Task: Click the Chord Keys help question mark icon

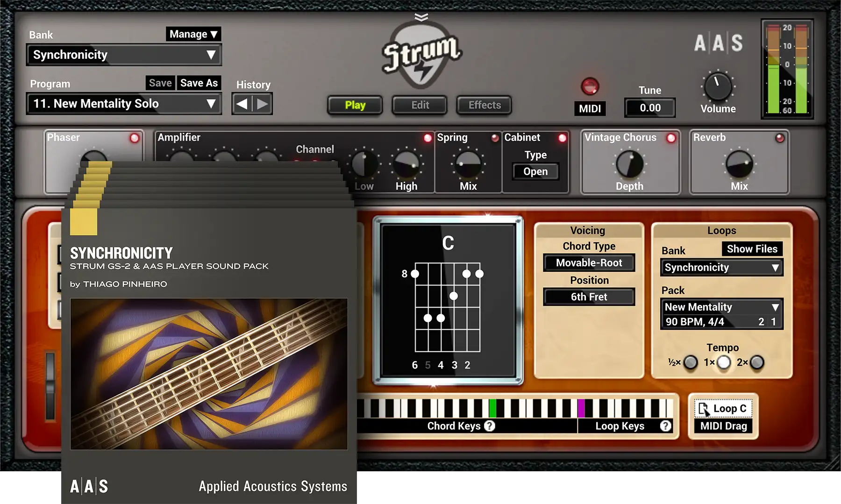Action: pos(489,426)
